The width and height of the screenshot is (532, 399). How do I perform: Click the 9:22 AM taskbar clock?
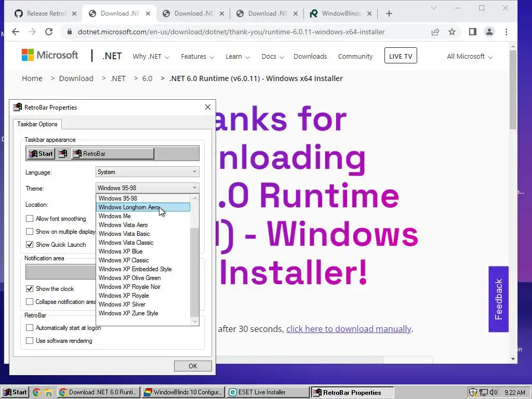514,393
